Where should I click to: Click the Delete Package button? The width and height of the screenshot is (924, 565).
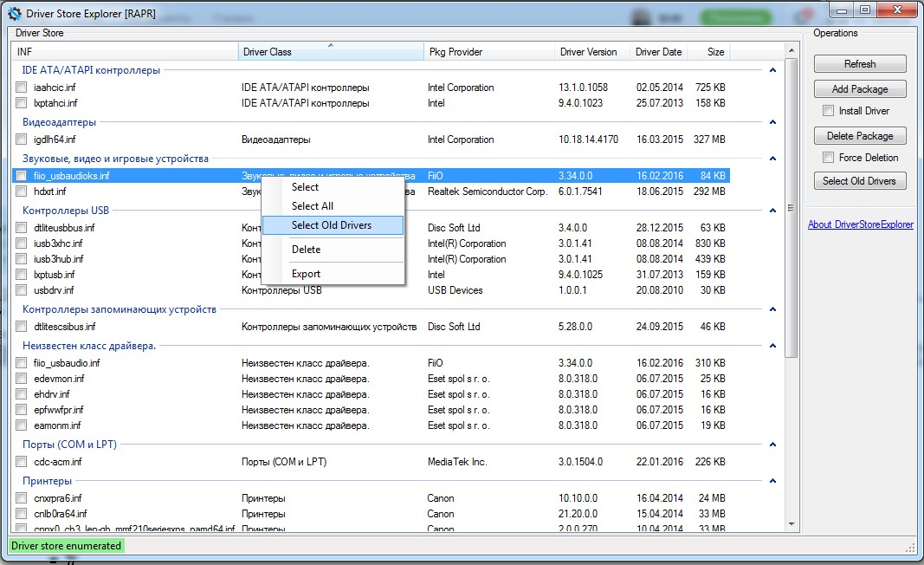click(x=860, y=136)
